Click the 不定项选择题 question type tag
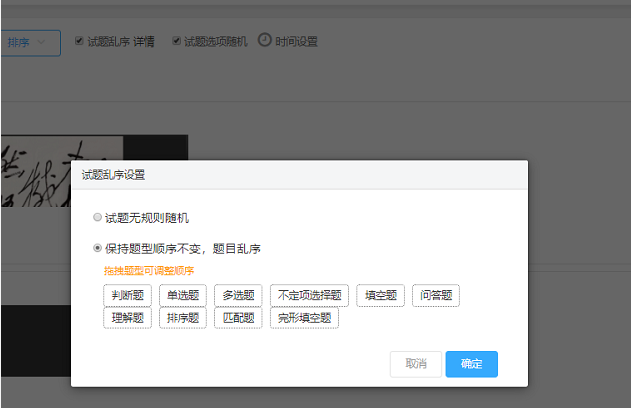Screen dimensions: 631x408 pos(310,295)
